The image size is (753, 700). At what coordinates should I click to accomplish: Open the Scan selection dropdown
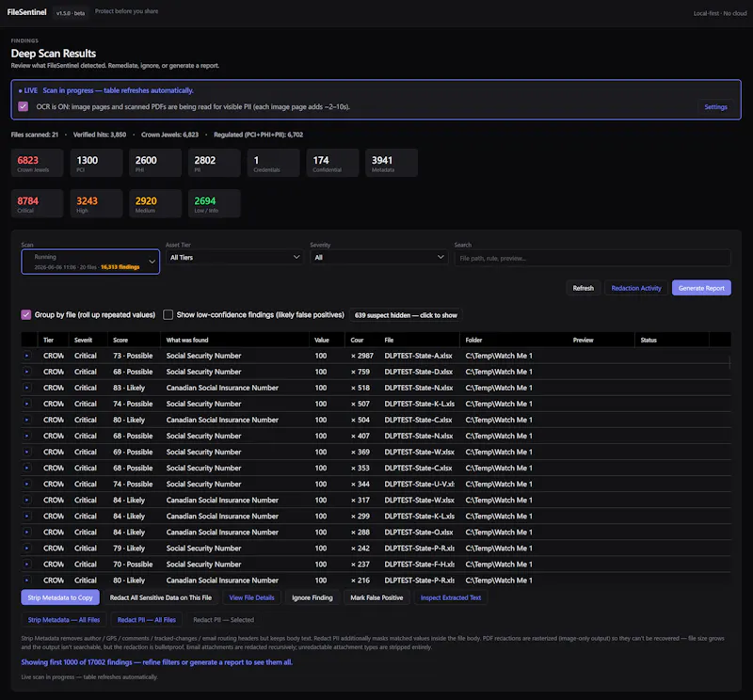point(90,262)
